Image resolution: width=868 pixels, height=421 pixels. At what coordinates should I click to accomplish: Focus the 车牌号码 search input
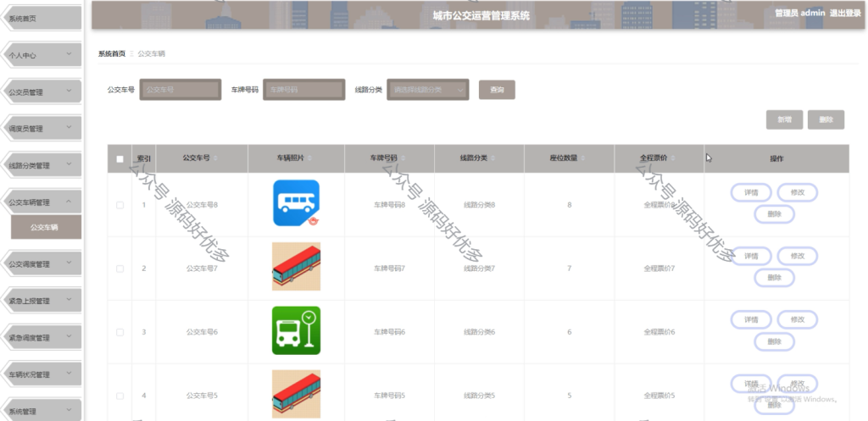[x=304, y=90]
